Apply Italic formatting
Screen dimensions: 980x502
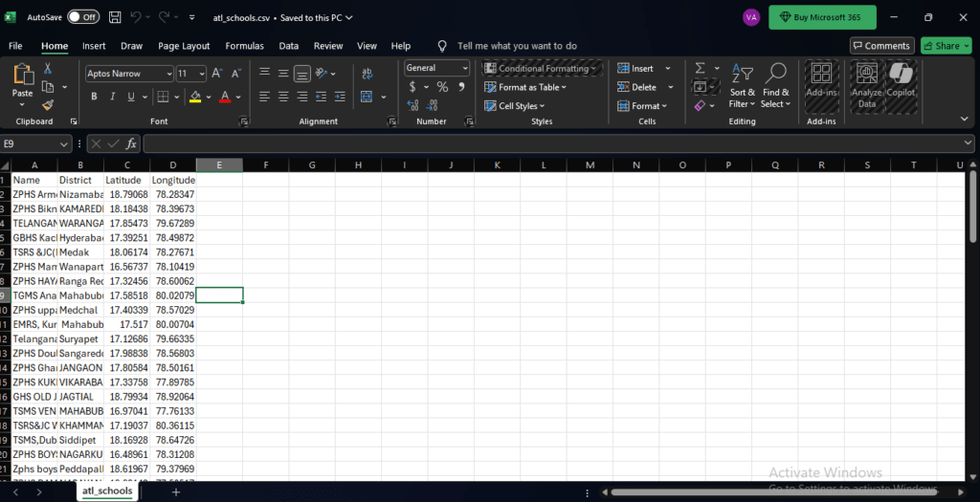pyautogui.click(x=113, y=97)
